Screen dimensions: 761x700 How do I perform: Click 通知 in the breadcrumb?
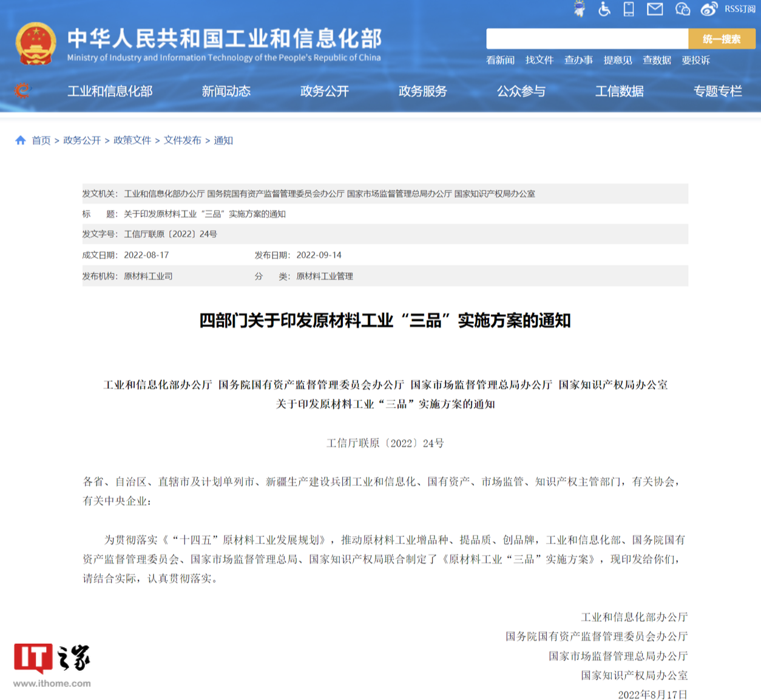pyautogui.click(x=223, y=140)
